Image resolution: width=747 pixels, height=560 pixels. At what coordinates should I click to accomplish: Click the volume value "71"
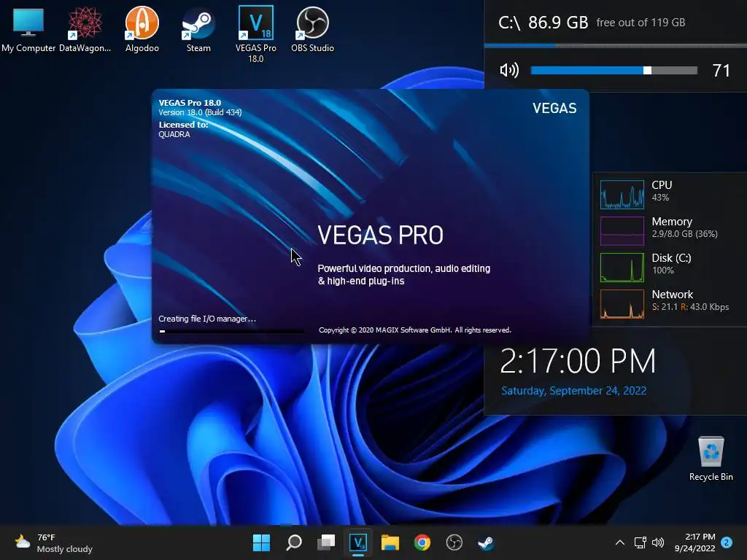tap(721, 71)
